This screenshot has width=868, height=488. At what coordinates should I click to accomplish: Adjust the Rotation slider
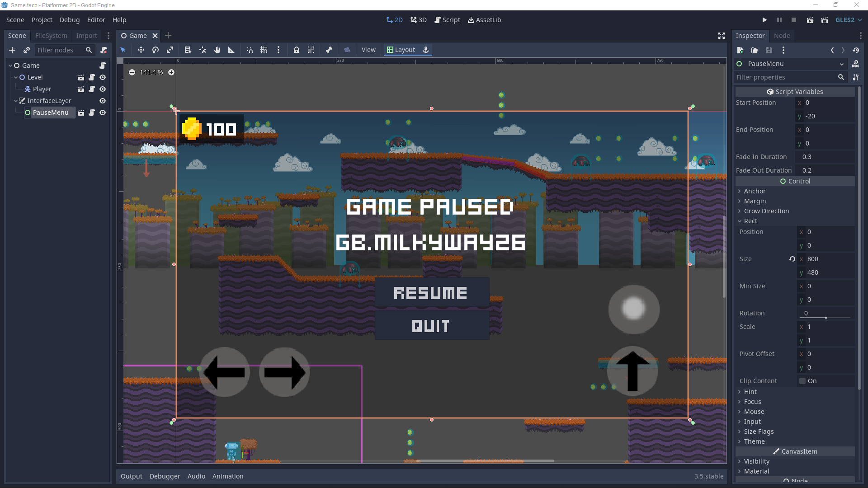pos(826,318)
